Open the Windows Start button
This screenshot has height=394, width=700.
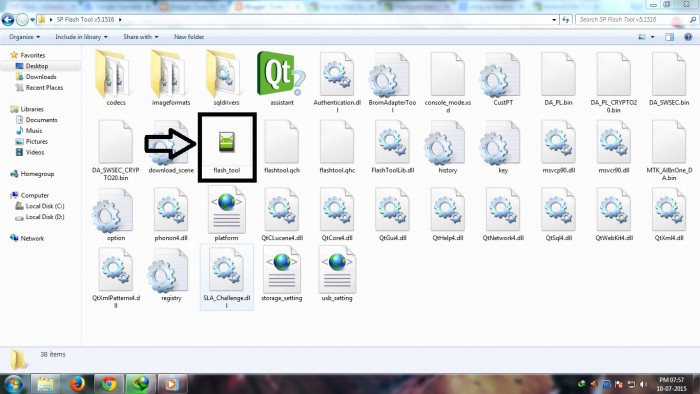12,384
